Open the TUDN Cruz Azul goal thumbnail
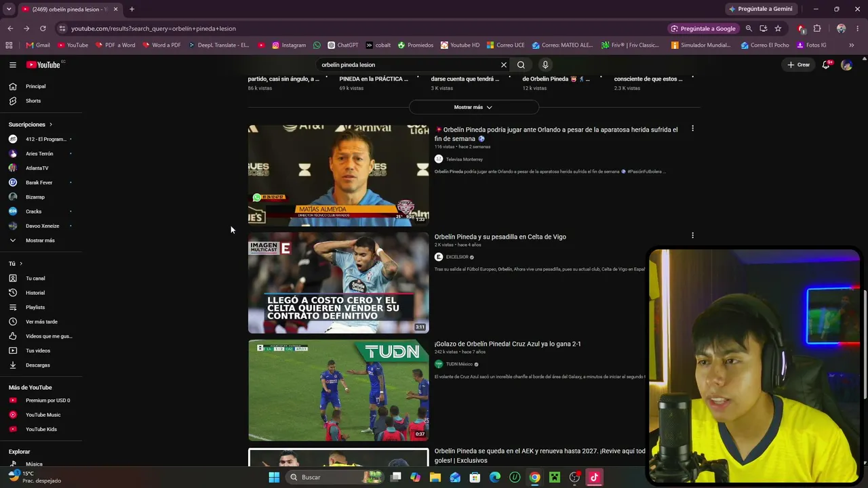Viewport: 868px width, 488px height. coord(338,390)
